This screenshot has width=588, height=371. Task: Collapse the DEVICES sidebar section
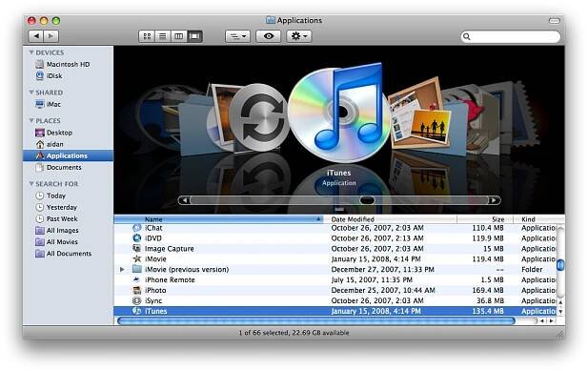31,52
